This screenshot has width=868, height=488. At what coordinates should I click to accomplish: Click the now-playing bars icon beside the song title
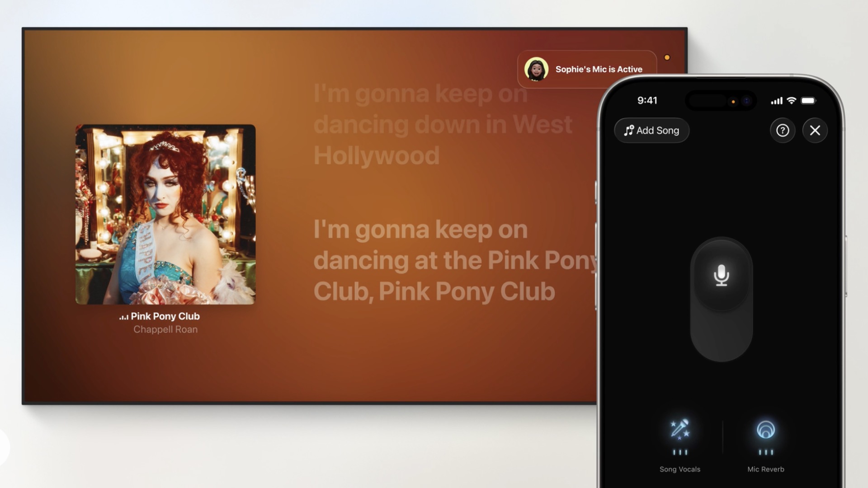tap(123, 317)
